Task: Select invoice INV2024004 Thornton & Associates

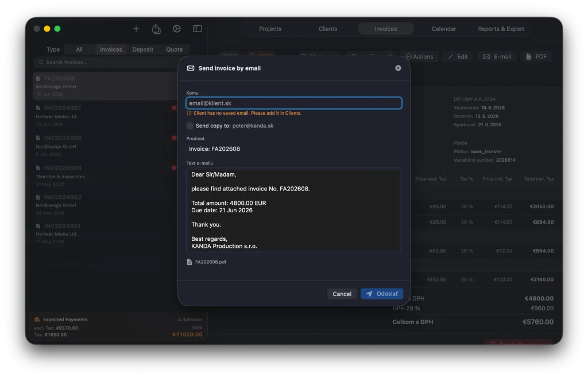Action: (x=106, y=176)
